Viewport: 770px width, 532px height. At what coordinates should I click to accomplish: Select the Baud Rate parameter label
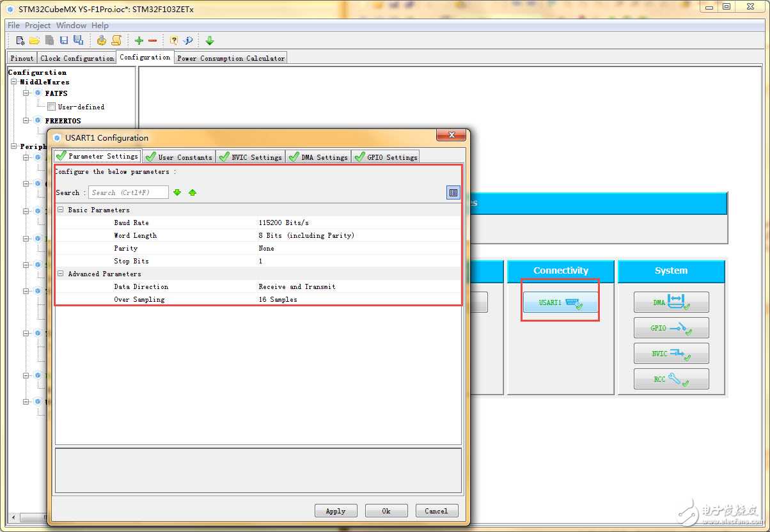(x=131, y=223)
